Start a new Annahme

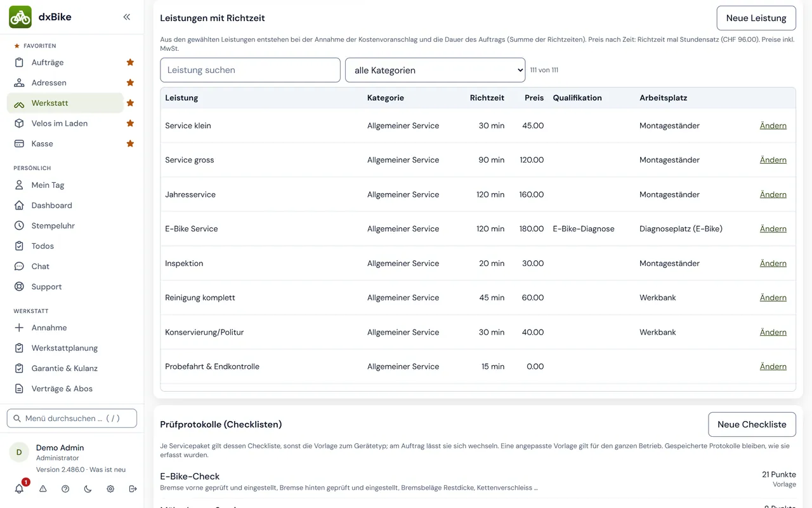(x=72, y=328)
